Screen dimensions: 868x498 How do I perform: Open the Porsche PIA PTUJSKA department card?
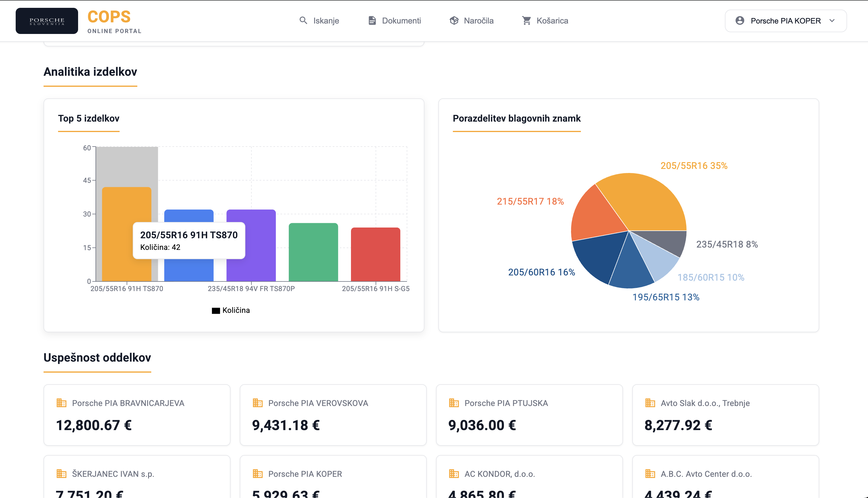(529, 414)
